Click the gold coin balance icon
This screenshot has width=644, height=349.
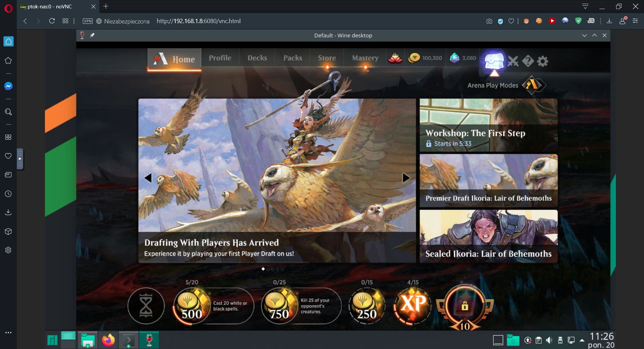pyautogui.click(x=414, y=58)
